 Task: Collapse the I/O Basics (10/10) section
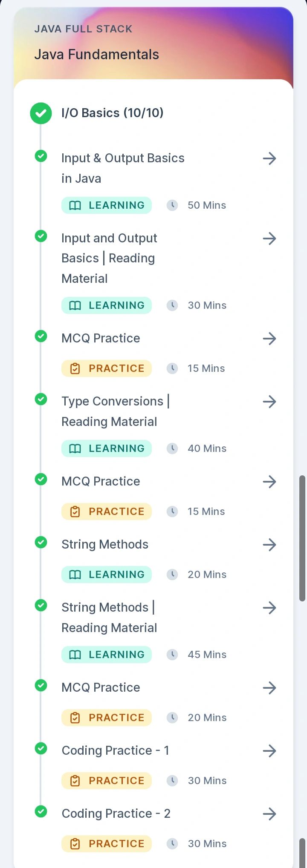(113, 113)
